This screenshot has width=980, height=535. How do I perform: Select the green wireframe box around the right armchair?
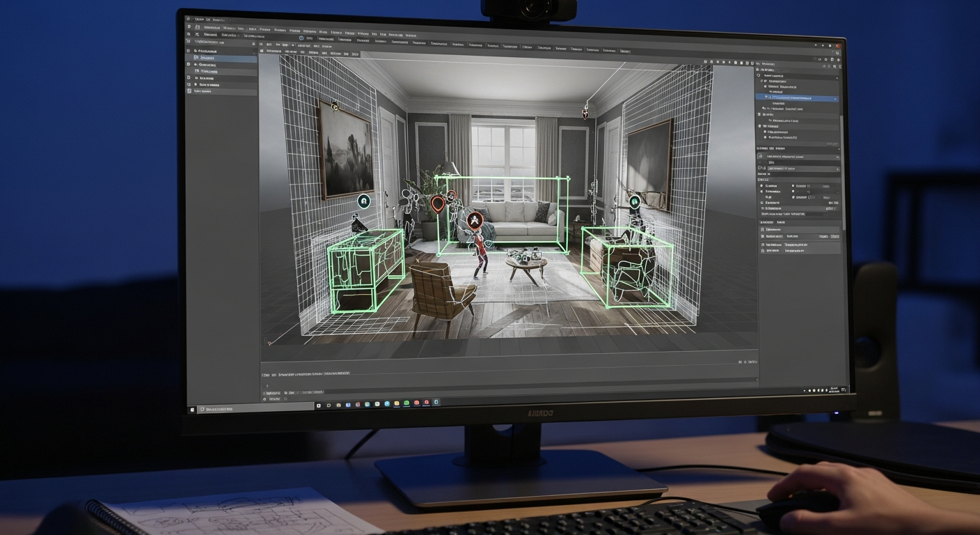point(627,267)
